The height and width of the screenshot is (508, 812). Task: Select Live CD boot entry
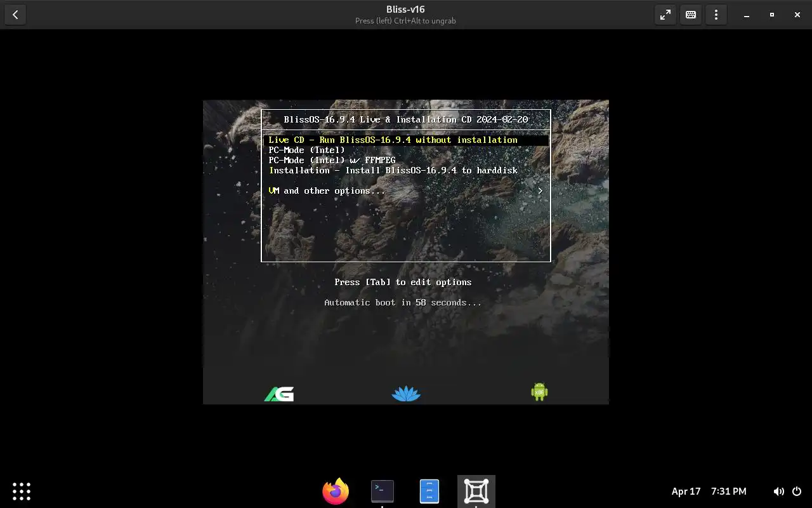click(406, 140)
